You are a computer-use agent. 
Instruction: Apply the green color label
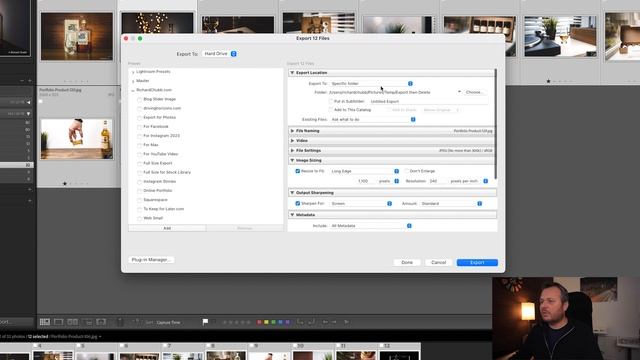tap(273, 322)
